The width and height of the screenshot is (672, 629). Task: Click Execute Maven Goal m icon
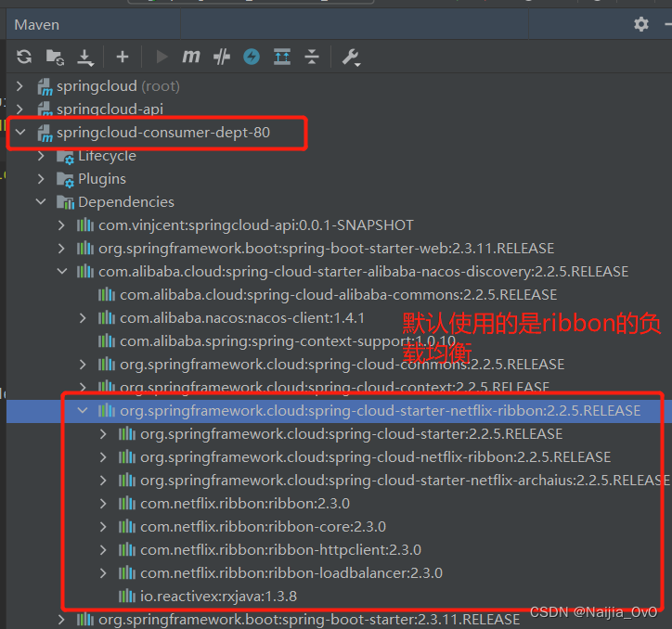tap(191, 57)
